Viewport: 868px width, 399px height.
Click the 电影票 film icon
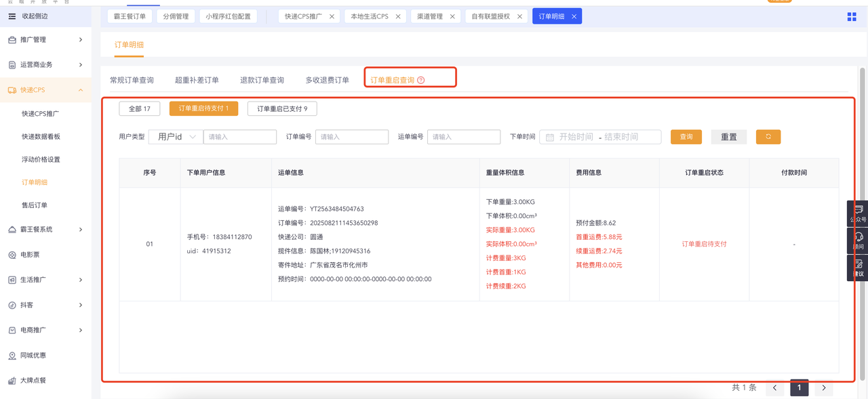12,255
